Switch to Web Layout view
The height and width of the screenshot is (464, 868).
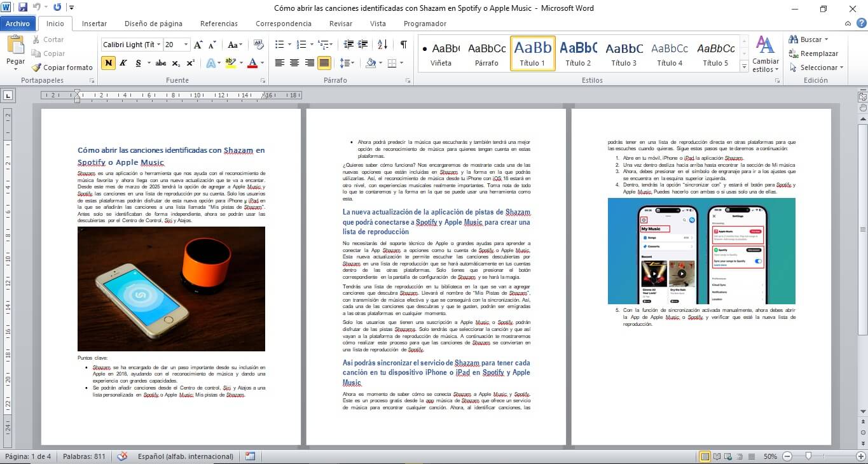point(729,456)
